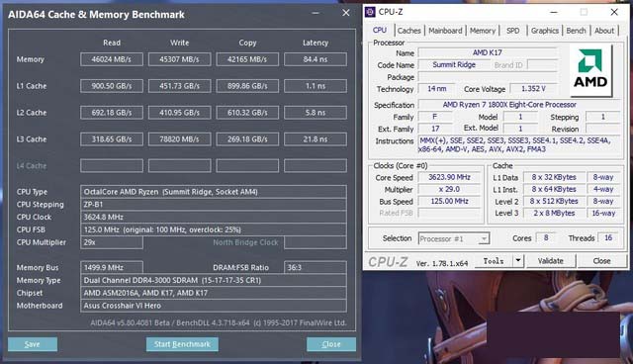Click Memory Type Dual Channel DDR4-3000 field
Image resolution: width=633 pixels, height=364 pixels.
click(214, 280)
